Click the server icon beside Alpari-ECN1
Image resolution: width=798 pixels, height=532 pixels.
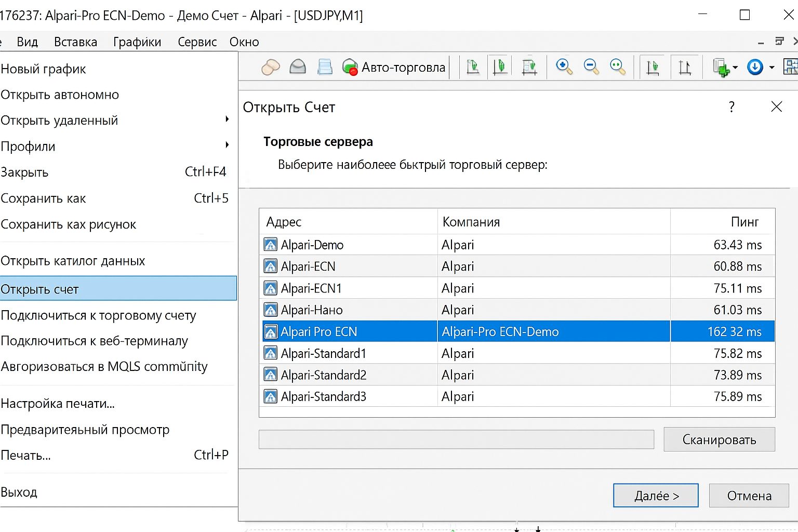[271, 288]
